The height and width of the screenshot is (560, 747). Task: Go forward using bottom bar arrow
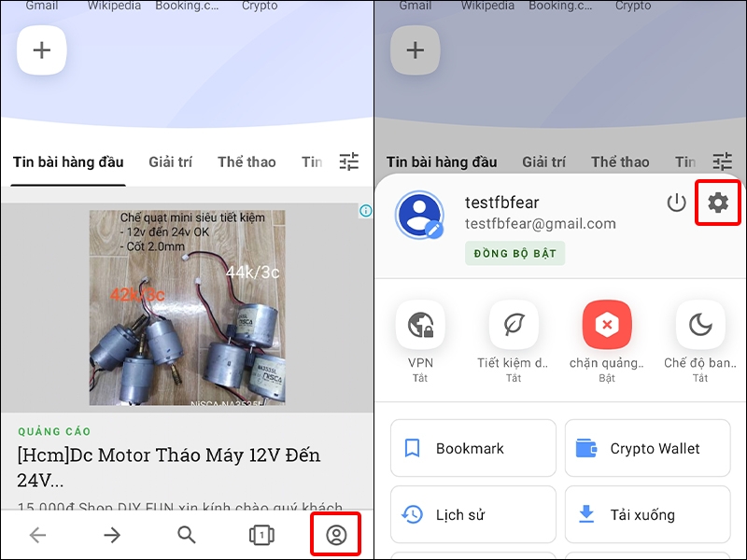click(x=112, y=535)
